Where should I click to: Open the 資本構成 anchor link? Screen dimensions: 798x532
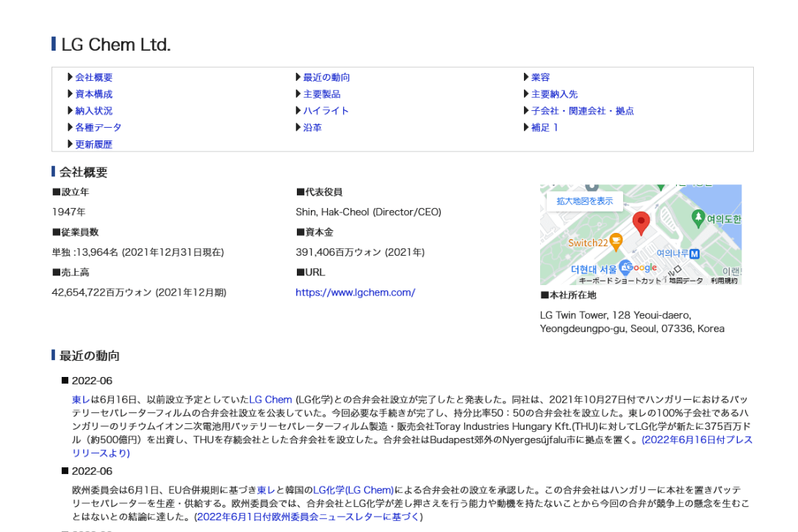(x=93, y=94)
